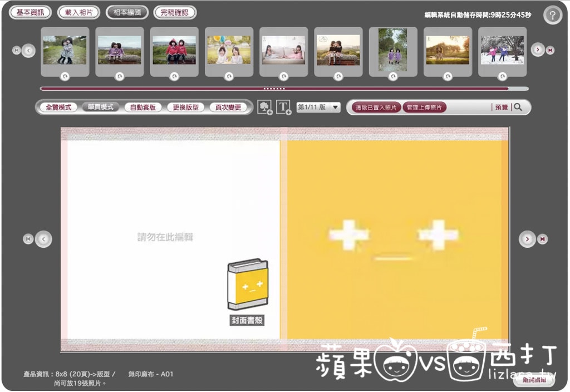Select the snow scene photo thumbnail
The height and width of the screenshot is (392, 570).
(x=502, y=50)
